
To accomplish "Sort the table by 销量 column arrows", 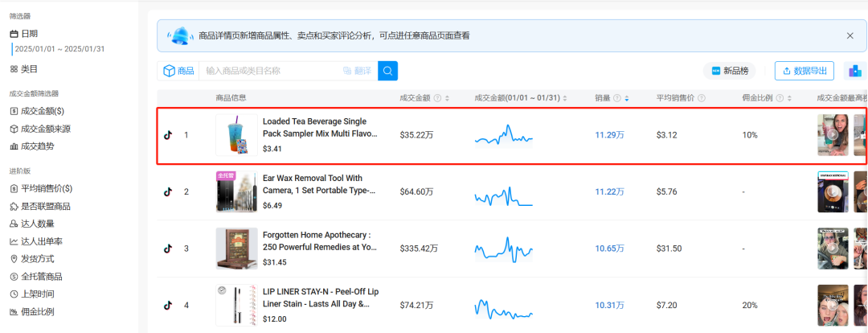I will point(627,98).
